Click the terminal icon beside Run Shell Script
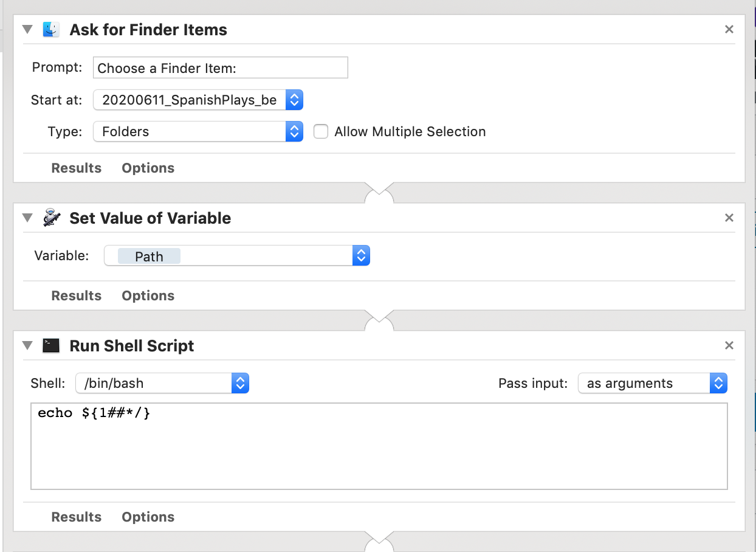This screenshot has width=756, height=552. pyautogui.click(x=51, y=346)
